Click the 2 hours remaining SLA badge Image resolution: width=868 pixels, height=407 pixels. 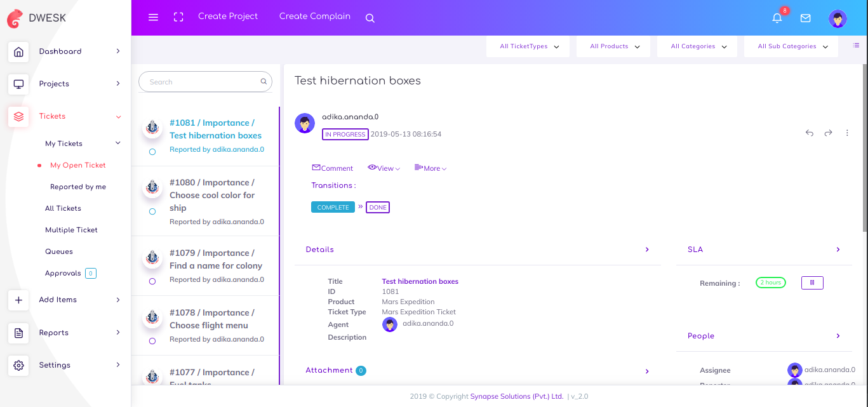click(770, 283)
